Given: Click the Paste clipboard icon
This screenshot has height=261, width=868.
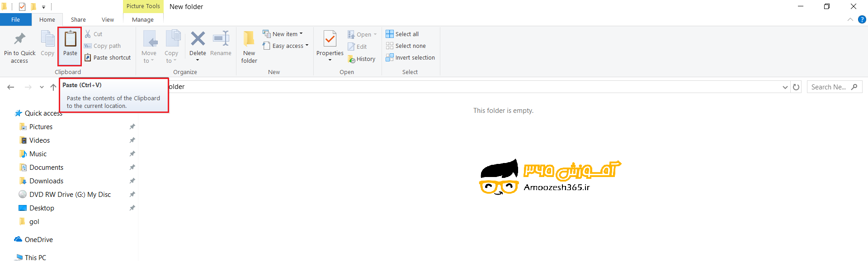Looking at the screenshot, I should tap(70, 39).
